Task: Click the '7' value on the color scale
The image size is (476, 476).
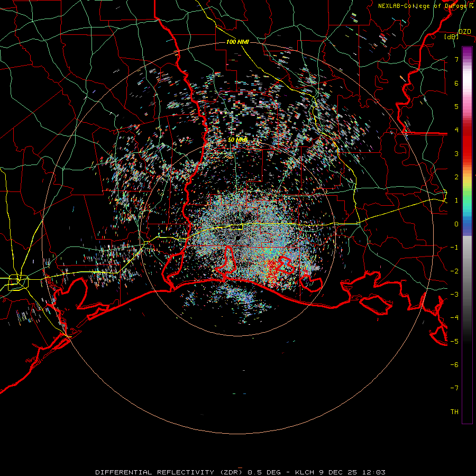Action: point(456,59)
